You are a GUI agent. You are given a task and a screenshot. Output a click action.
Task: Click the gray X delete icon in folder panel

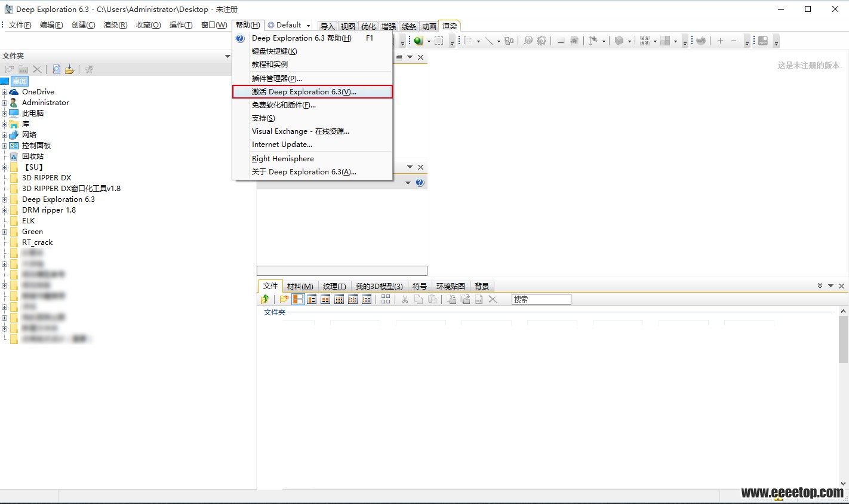37,69
